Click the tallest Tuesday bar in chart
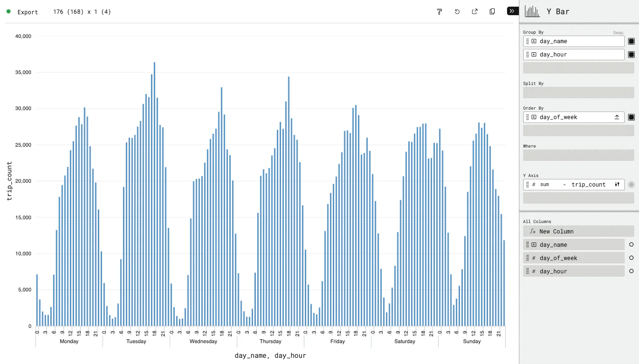639x364 pixels. coord(154,194)
